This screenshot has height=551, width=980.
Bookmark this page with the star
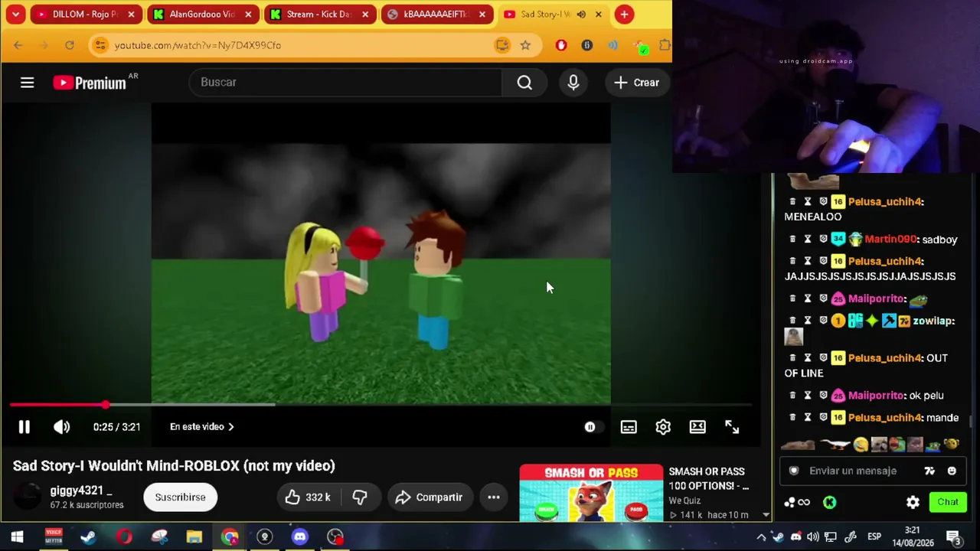[525, 45]
